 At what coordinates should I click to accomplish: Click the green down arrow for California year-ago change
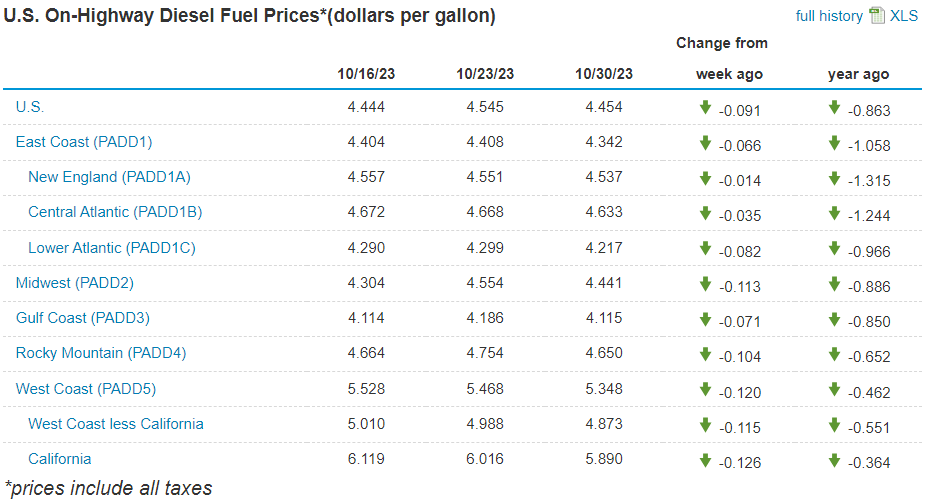[x=834, y=459]
